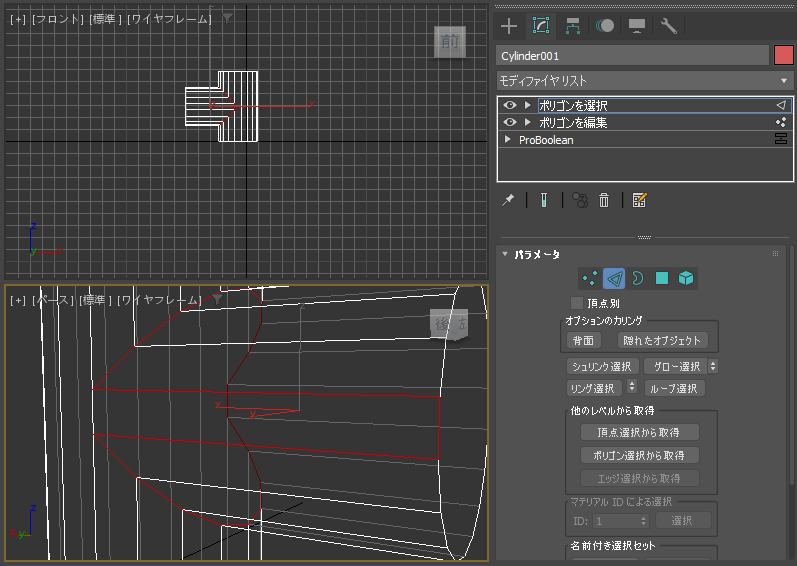Image resolution: width=797 pixels, height=566 pixels.
Task: Click the 前 ViewCube face
Action: pos(450,42)
